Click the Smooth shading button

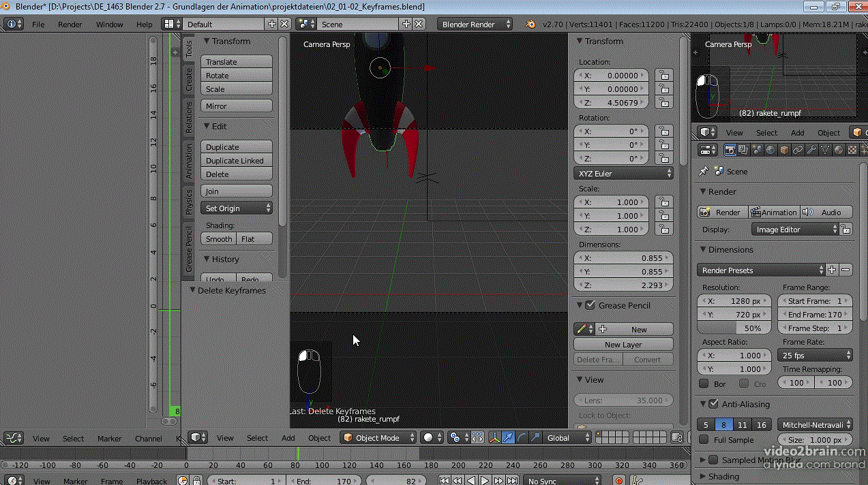click(x=219, y=238)
